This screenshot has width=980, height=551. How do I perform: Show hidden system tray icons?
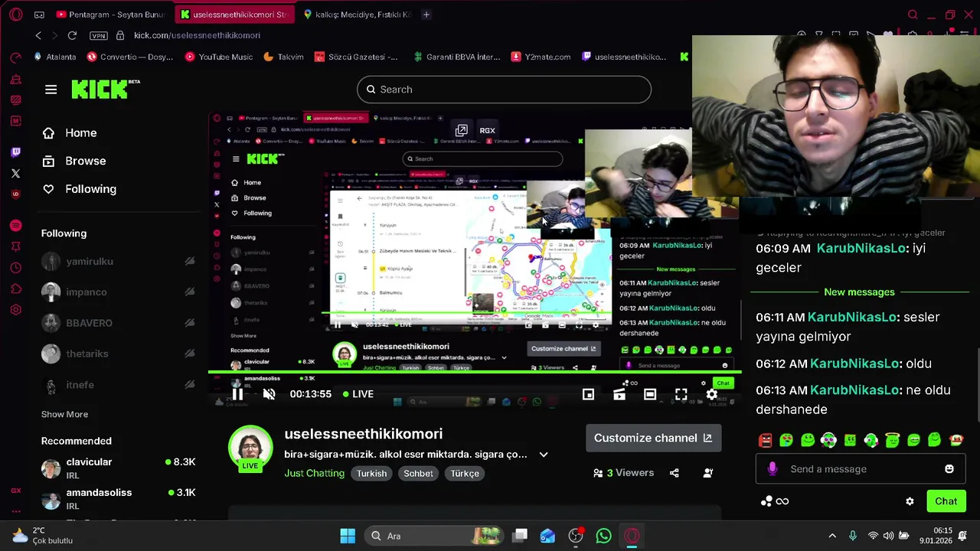pos(832,536)
